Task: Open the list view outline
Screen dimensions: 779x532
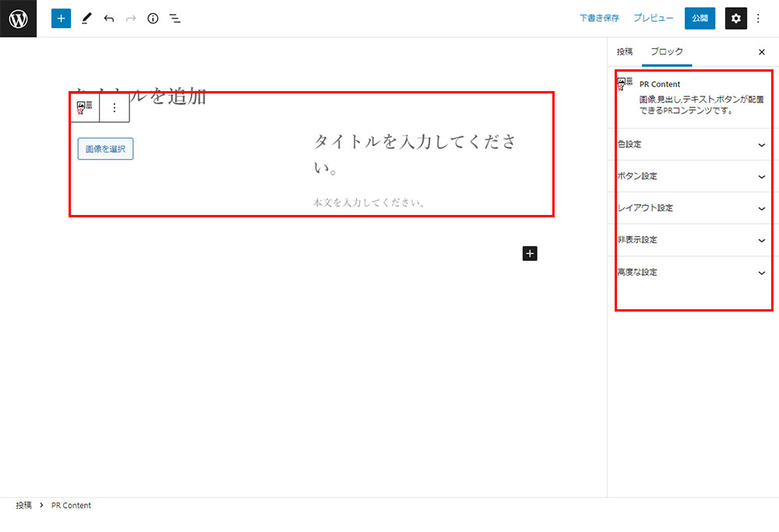Action: 175,19
